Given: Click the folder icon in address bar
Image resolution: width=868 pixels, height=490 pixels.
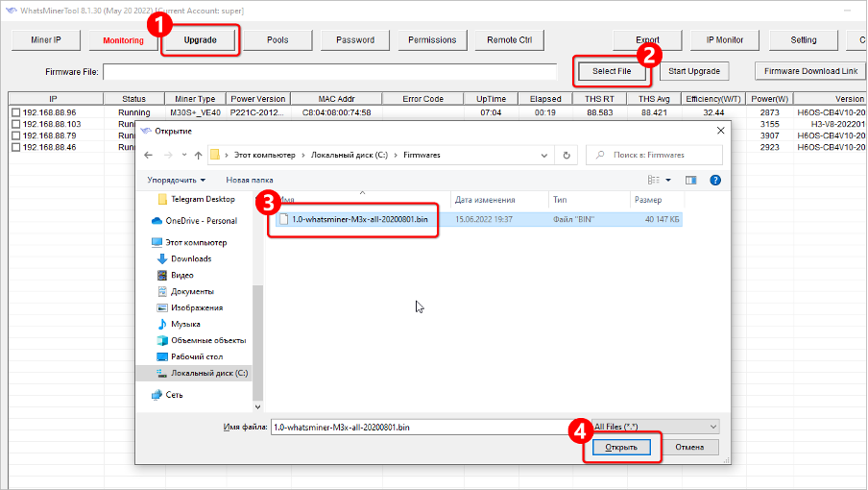Looking at the screenshot, I should [x=215, y=155].
